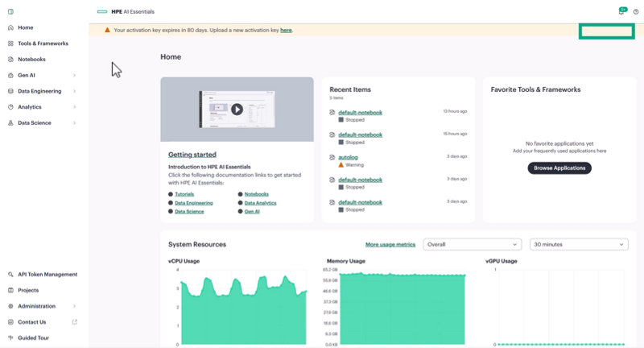Click the 'System Resources' heading

pyautogui.click(x=197, y=244)
